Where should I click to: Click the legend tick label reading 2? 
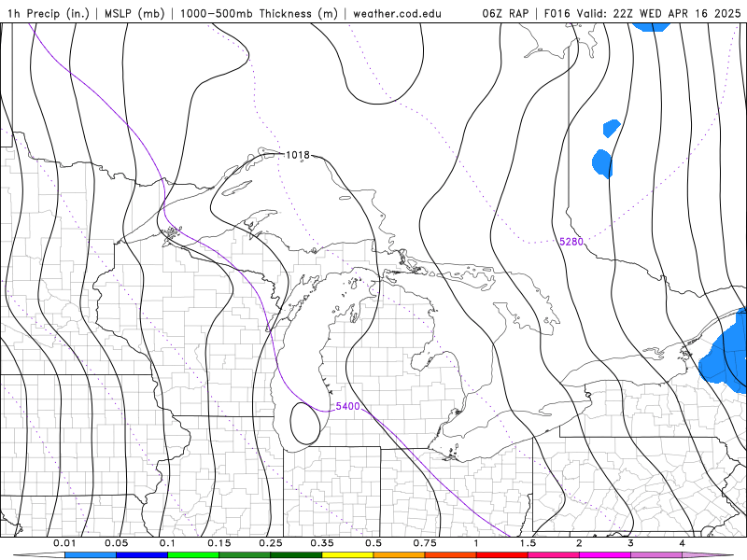tap(579, 543)
